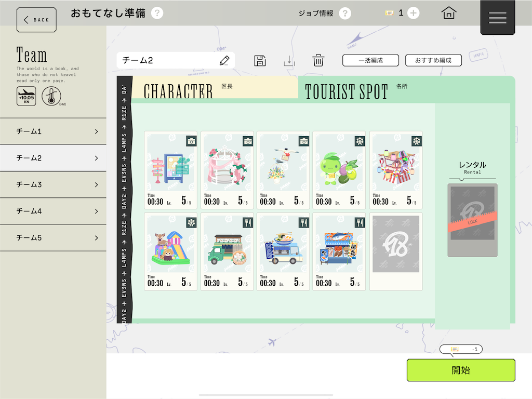This screenshot has height=399, width=532.
Task: Select the signpost map board card
Action: (x=170, y=170)
